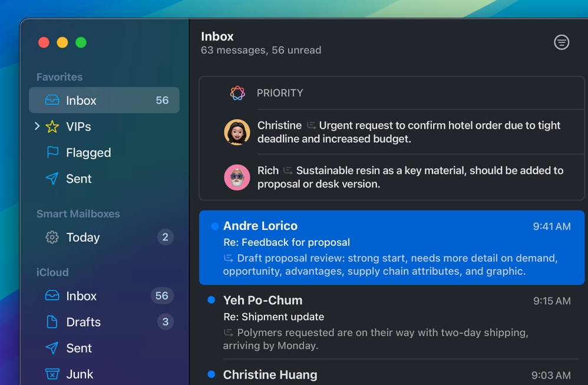
Task: Open Yeh Po-Chum shipment update message
Action: pyautogui.click(x=391, y=322)
